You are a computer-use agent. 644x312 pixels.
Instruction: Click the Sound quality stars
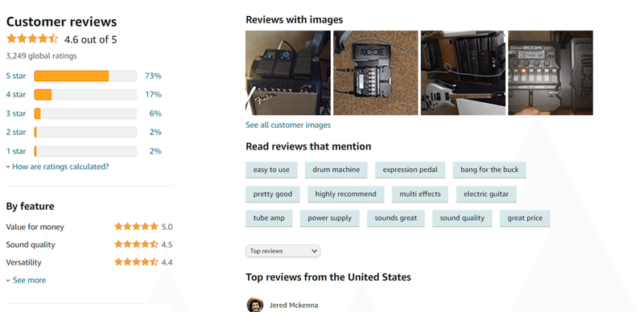[x=136, y=244]
